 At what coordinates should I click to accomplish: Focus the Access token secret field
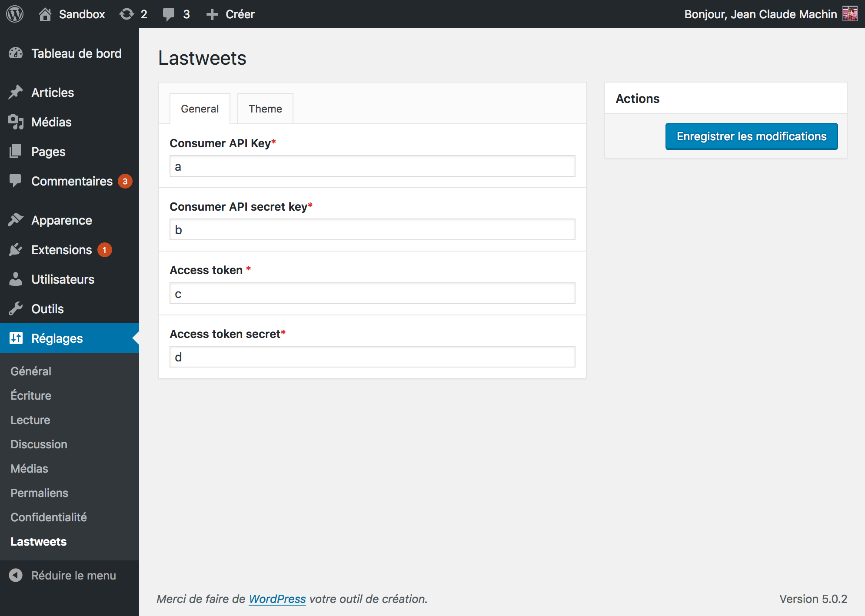coord(373,357)
